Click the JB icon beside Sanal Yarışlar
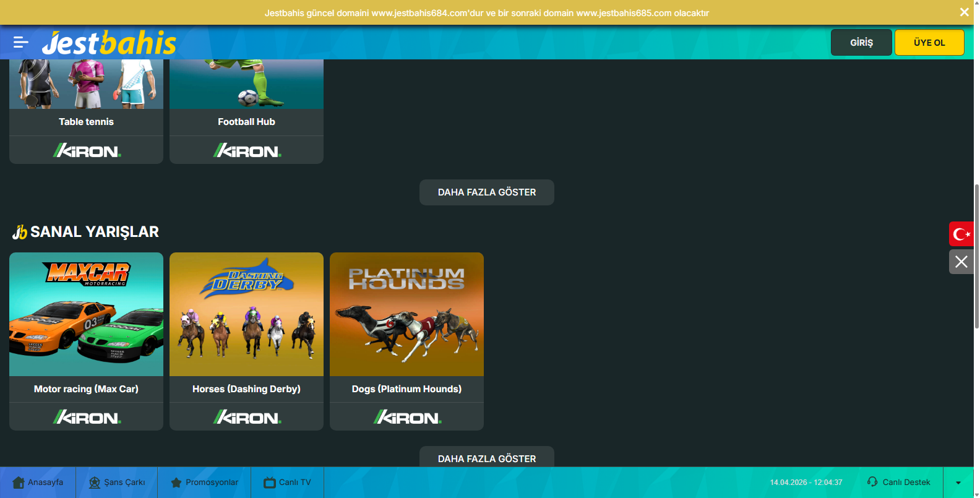Viewport: 980px width, 498px height. [20, 232]
